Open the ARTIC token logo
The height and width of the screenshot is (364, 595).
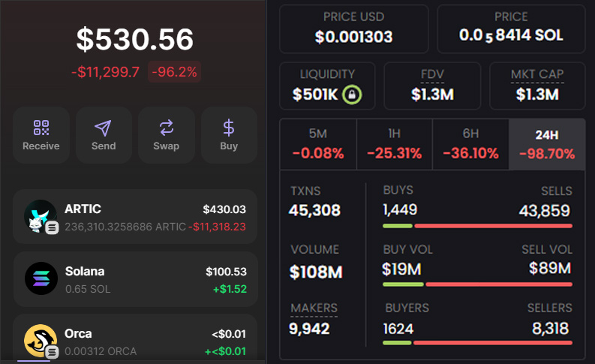tap(41, 215)
